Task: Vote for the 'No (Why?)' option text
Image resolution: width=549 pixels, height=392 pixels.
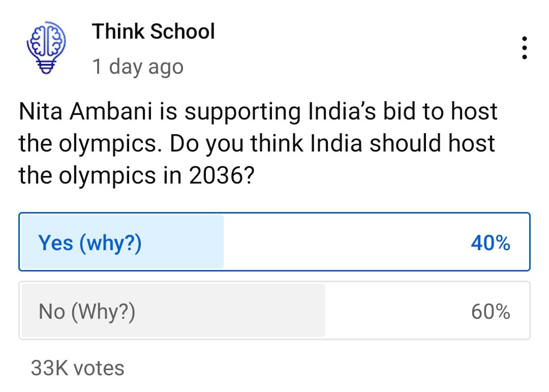Action: click(x=87, y=312)
